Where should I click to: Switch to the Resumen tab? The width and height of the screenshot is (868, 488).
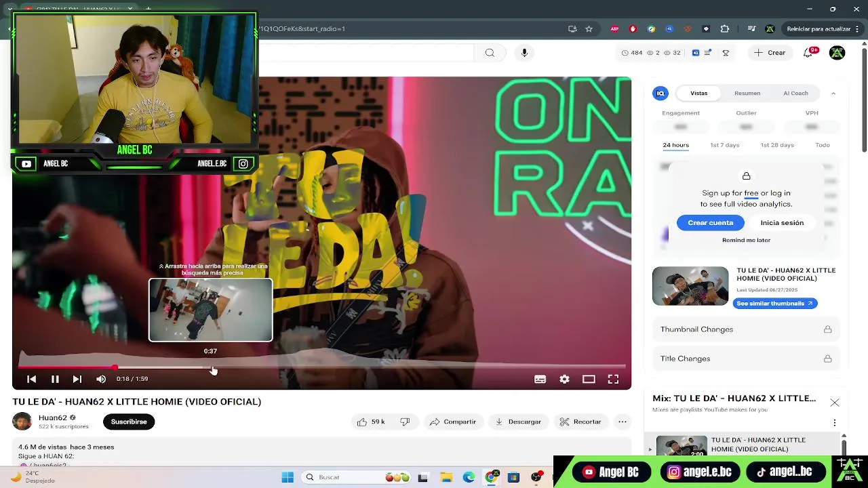pyautogui.click(x=747, y=94)
